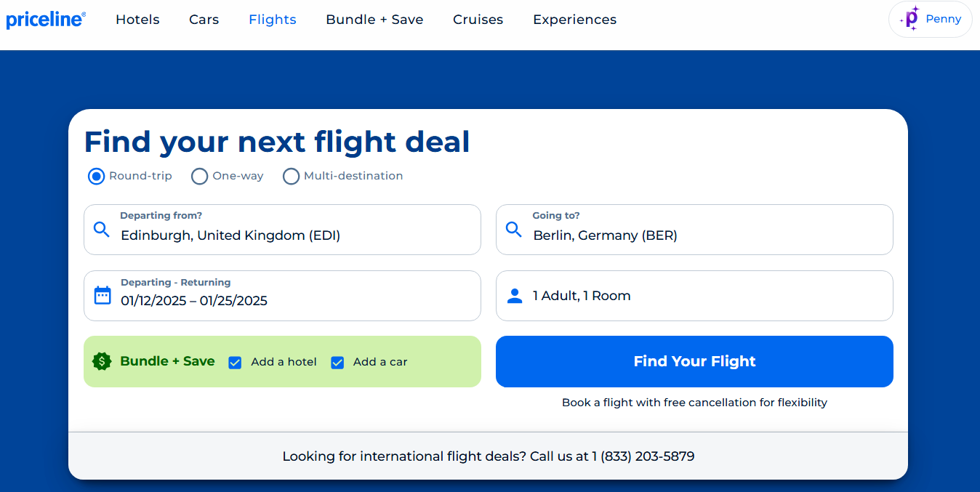Select the Round-trip radio button
Screen dimensions: 980x492
point(96,176)
